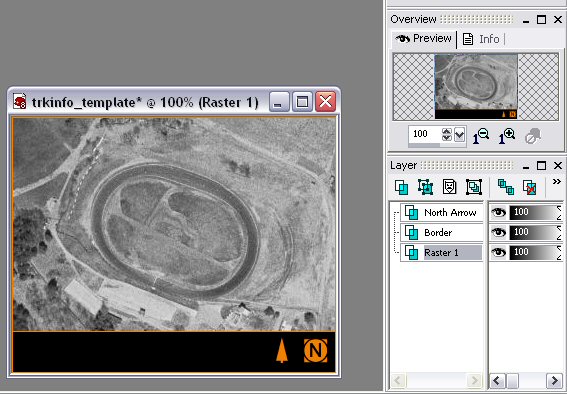Screen dimensions: 567x394
Task: Select the Preview tab
Action: [423, 39]
